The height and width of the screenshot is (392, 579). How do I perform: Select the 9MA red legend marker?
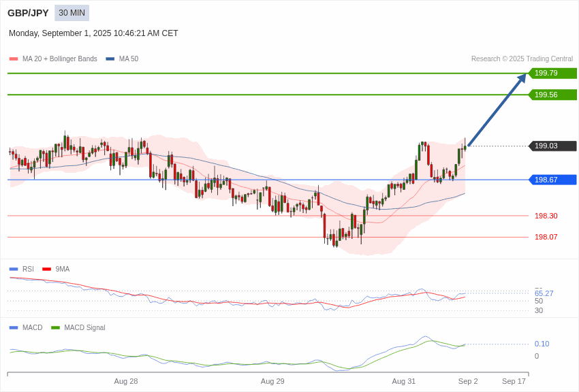click(46, 269)
